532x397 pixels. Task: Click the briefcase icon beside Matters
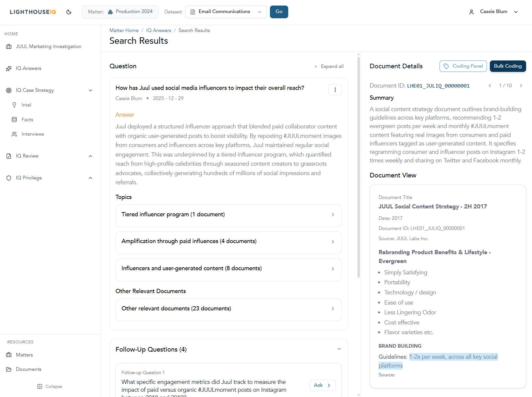tap(9, 355)
